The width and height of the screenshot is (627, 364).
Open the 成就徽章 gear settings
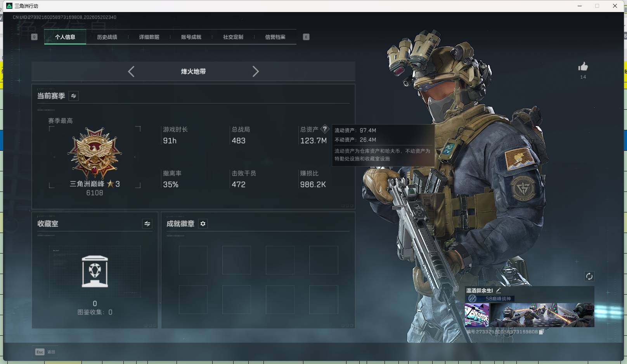tap(203, 224)
